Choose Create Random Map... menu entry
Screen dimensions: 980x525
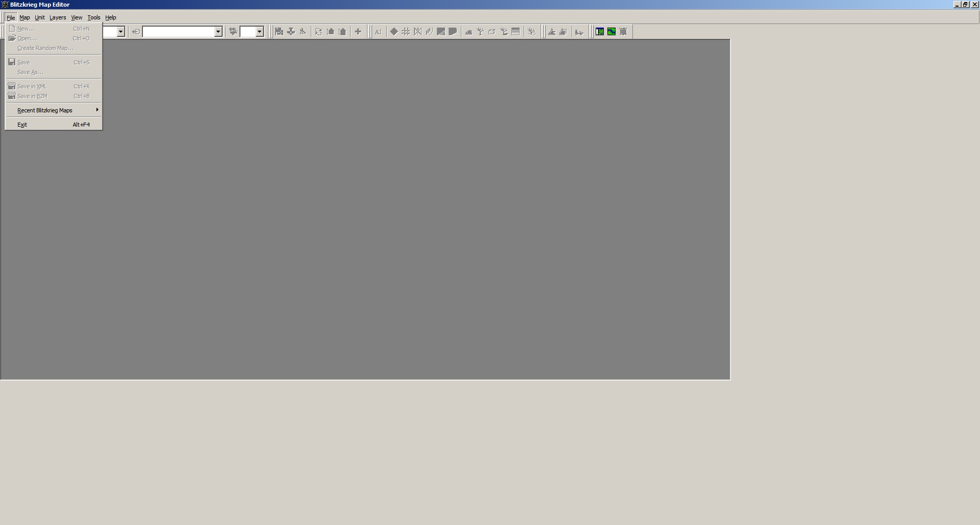(x=54, y=48)
